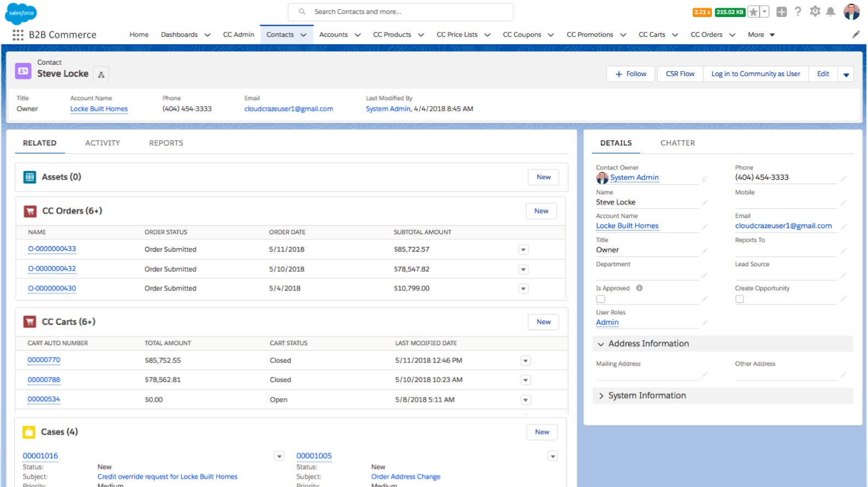Go to the Home nav item
Image resolution: width=868 pixels, height=487 pixels.
[x=139, y=35]
